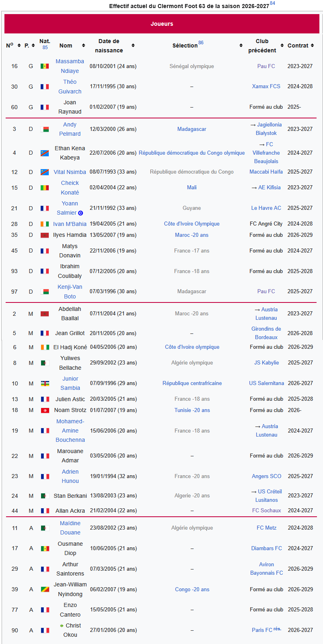
Task: Open Théo Guivarch player link
Action: pos(70,87)
